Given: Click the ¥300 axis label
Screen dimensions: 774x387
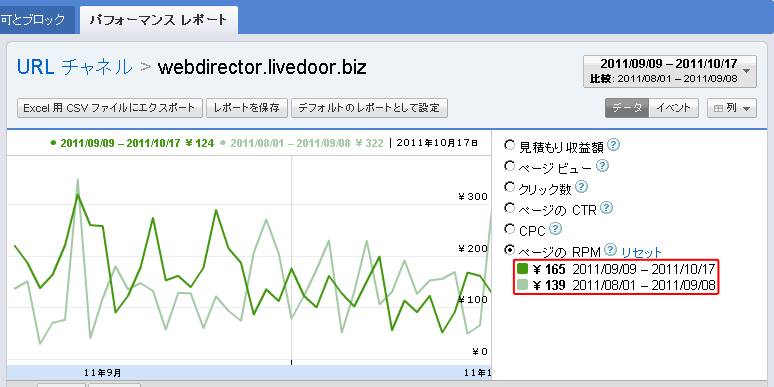Looking at the screenshot, I should [473, 197].
